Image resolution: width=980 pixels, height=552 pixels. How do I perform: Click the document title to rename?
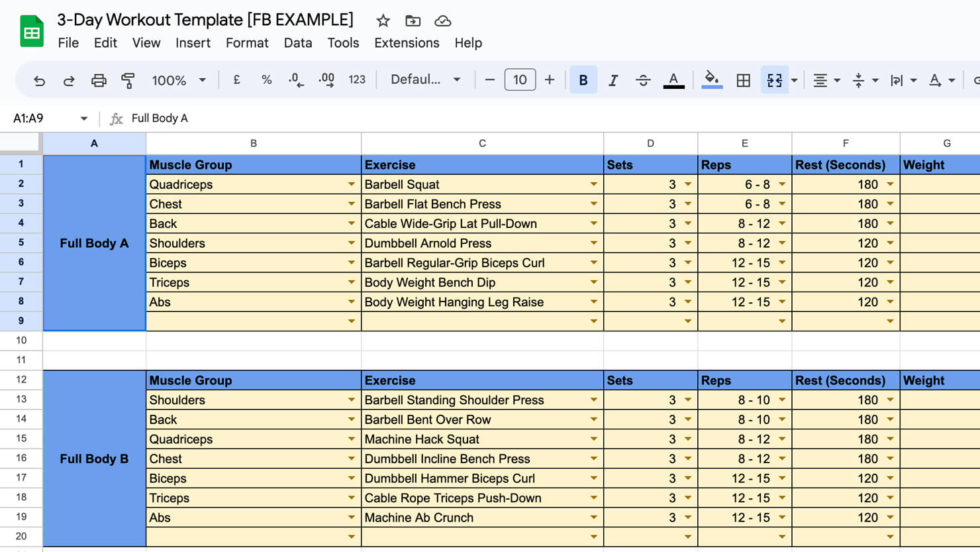pyautogui.click(x=205, y=20)
